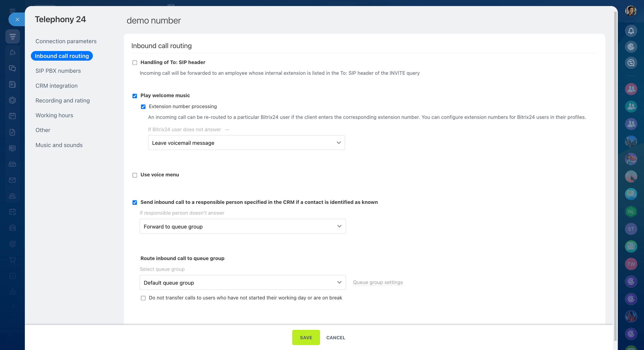Open the user profile avatar at top right

click(x=631, y=11)
